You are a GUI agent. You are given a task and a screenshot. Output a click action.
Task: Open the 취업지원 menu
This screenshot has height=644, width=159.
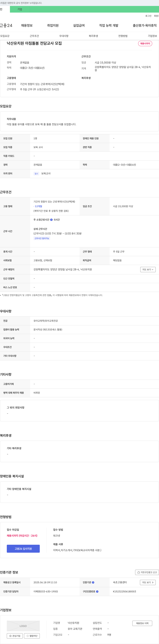(53, 25)
